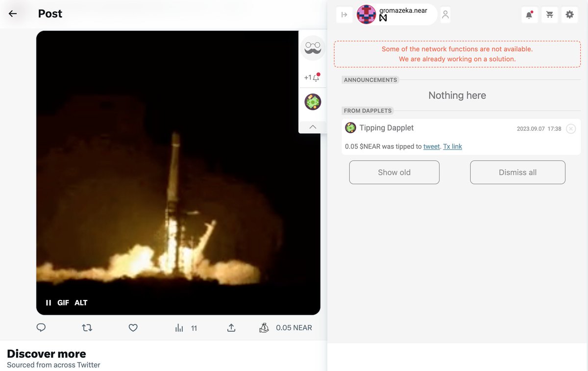Click the gromazeka.near account name

[403, 10]
